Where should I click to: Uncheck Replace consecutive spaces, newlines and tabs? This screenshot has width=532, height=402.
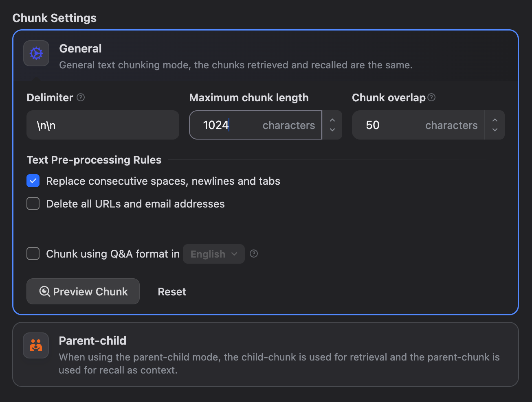click(x=33, y=181)
